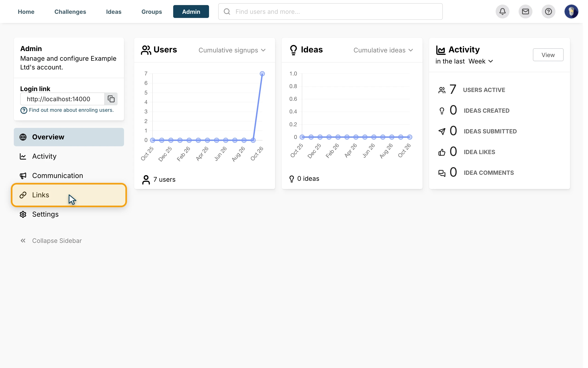Image resolution: width=588 pixels, height=368 pixels.
Task: Open Links in the sidebar
Action: pyautogui.click(x=69, y=195)
